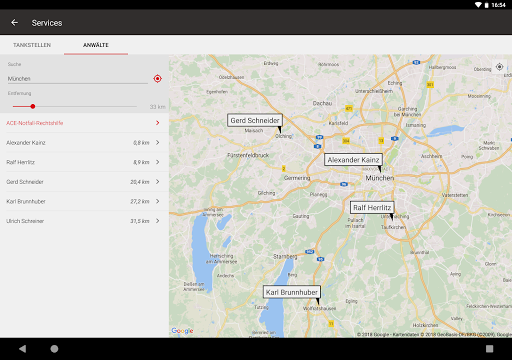The height and width of the screenshot is (360, 512).
Task: Select the Ralf Herrlitz map marker
Action: point(372,208)
